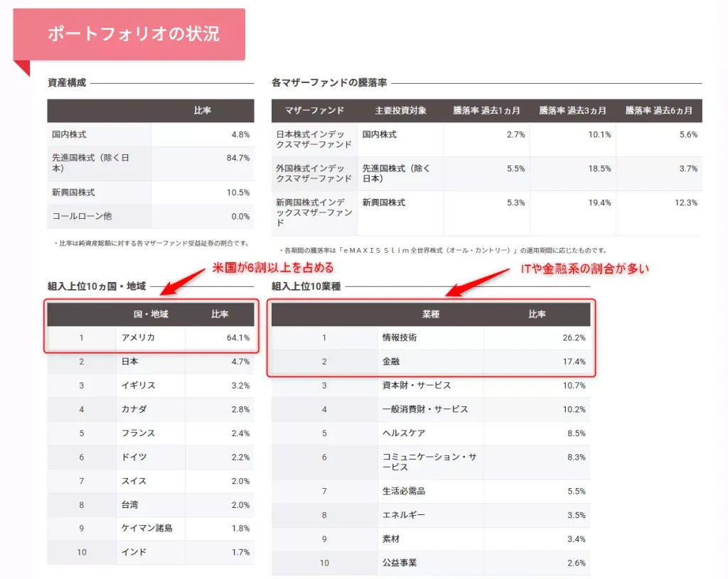Click the 素材 sector row
728x579 pixels.
[431, 539]
